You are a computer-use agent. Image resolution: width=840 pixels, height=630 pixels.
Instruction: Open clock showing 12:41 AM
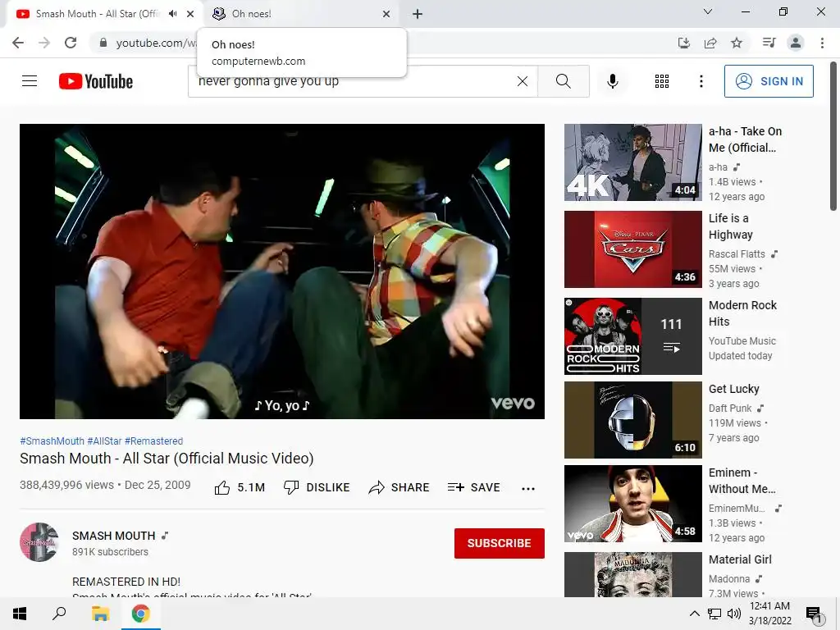click(x=769, y=614)
